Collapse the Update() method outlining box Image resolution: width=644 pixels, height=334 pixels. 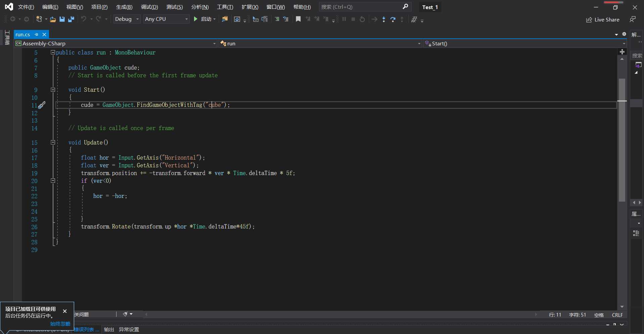(53, 142)
